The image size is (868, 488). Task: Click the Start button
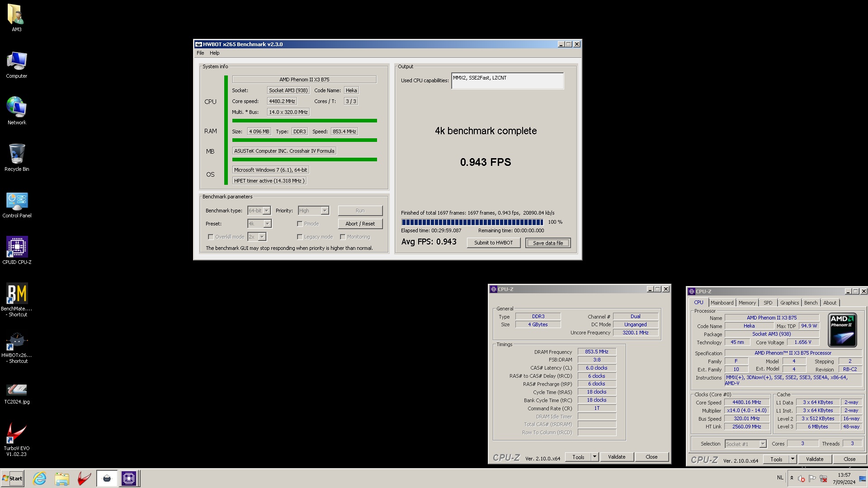pos(12,479)
